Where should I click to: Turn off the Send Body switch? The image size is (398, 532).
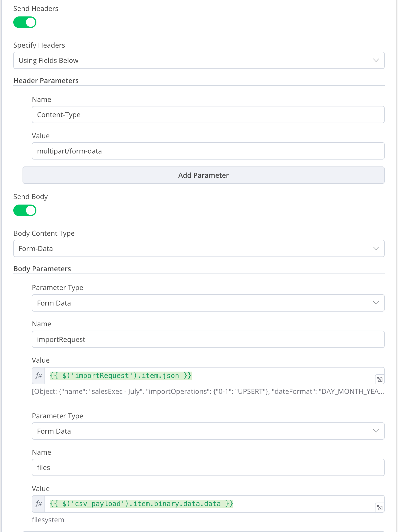(25, 210)
